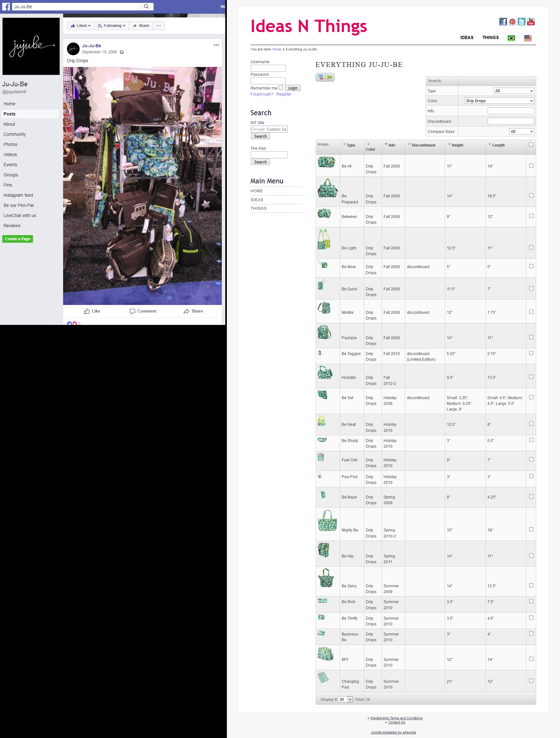560x738 pixels.
Task: Click The Web search input box
Action: (x=269, y=155)
